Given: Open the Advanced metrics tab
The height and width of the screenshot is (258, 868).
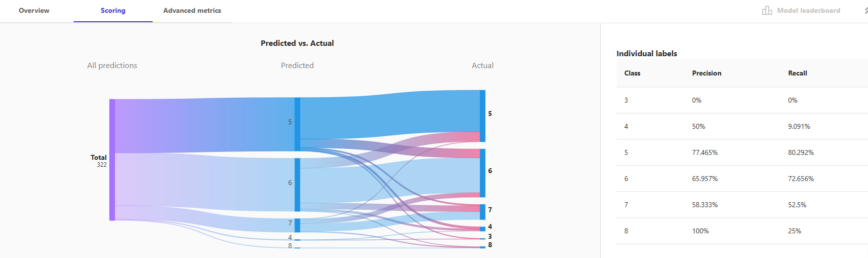Looking at the screenshot, I should point(192,10).
